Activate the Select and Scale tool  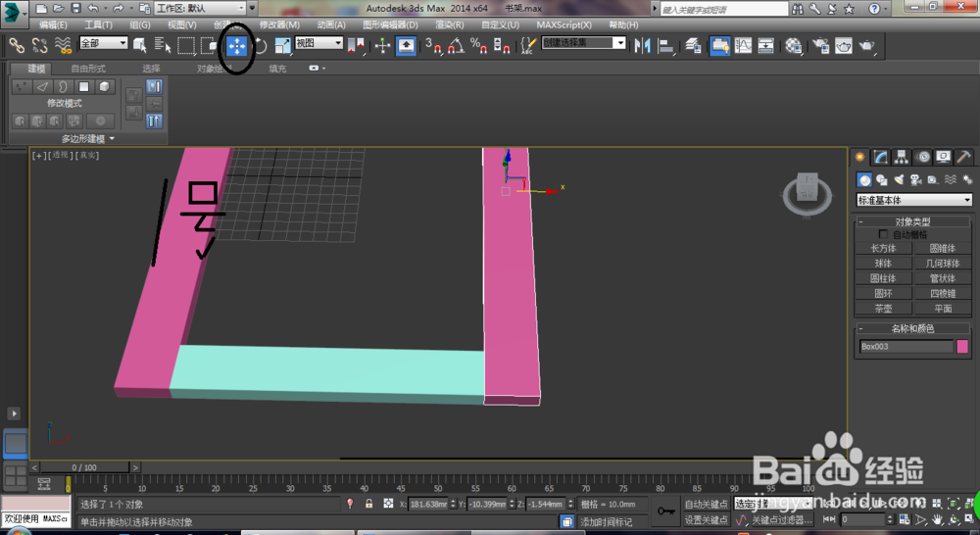[282, 46]
